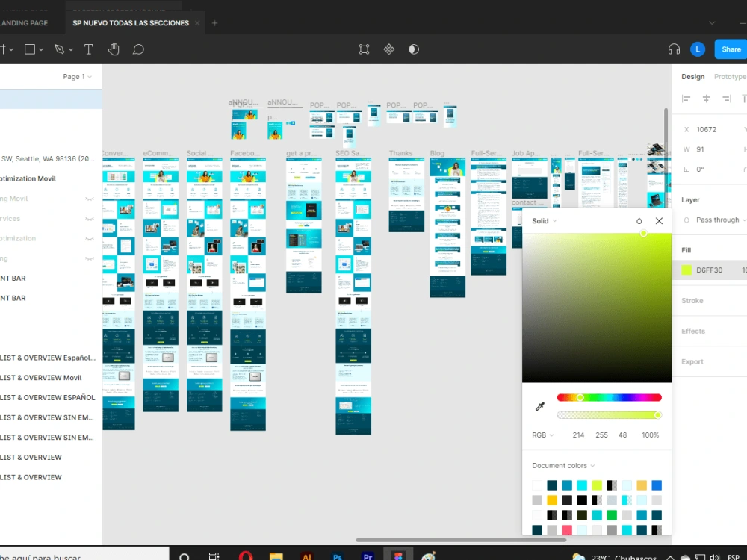Click the D6FF30 fill color swatch
Viewport: 747px width, 560px height.
tap(686, 270)
